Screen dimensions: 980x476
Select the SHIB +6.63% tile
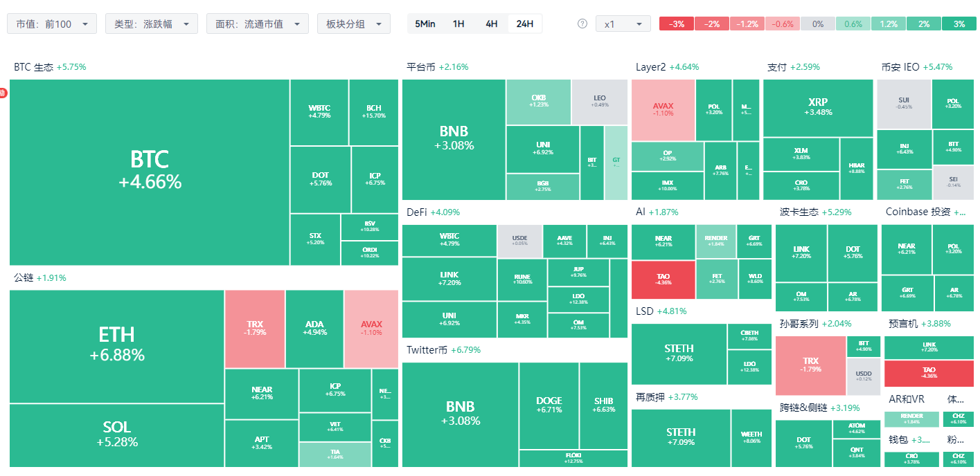point(604,405)
